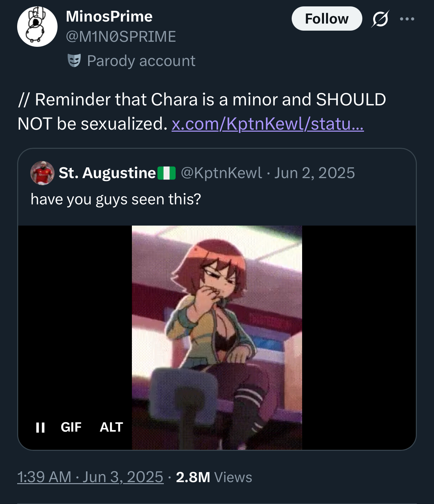434x504 pixels.
Task: Click the 1:39 AM · Jun 3, 2025 timestamp
Action: coord(90,477)
